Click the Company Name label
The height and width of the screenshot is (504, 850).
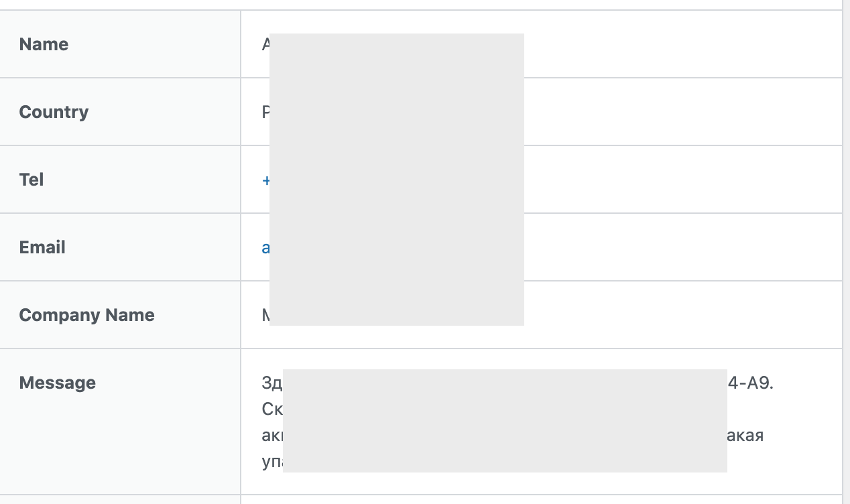point(86,315)
